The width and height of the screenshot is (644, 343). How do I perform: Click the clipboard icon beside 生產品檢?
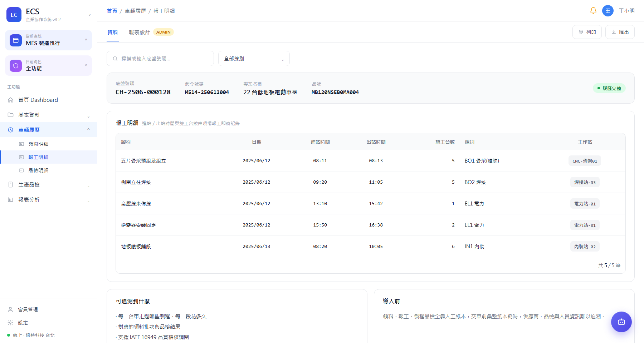(x=11, y=185)
